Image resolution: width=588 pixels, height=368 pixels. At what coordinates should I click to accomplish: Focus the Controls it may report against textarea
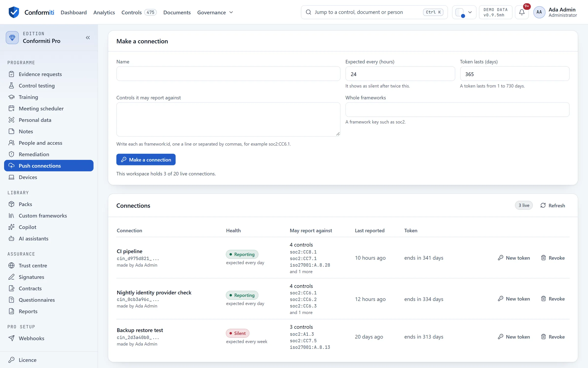[228, 119]
